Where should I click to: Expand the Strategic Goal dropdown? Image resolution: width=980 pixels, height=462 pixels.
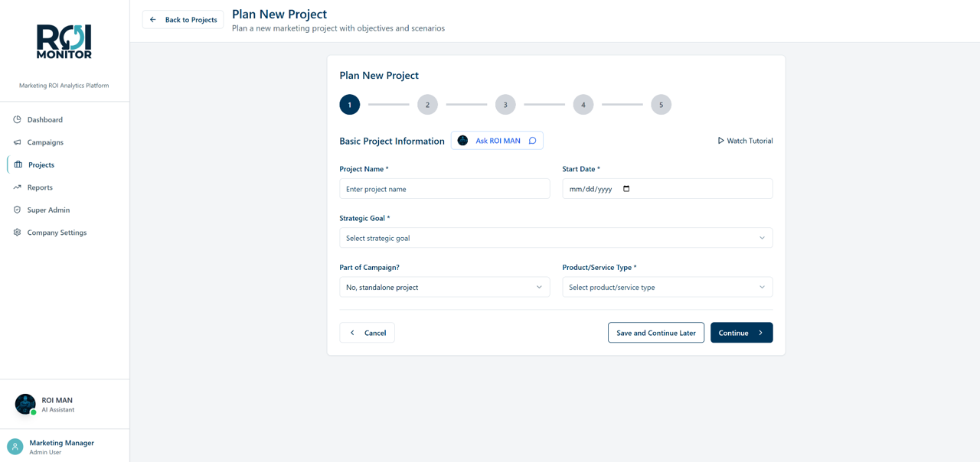(556, 238)
